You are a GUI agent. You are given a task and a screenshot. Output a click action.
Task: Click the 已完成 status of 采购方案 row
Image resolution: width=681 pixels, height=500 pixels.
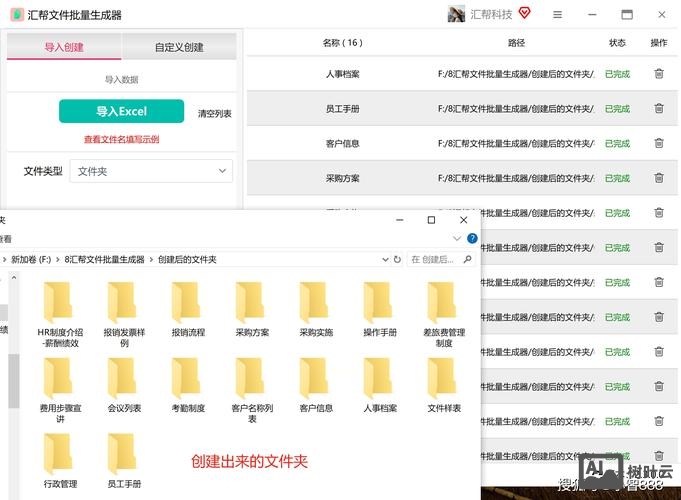point(617,178)
